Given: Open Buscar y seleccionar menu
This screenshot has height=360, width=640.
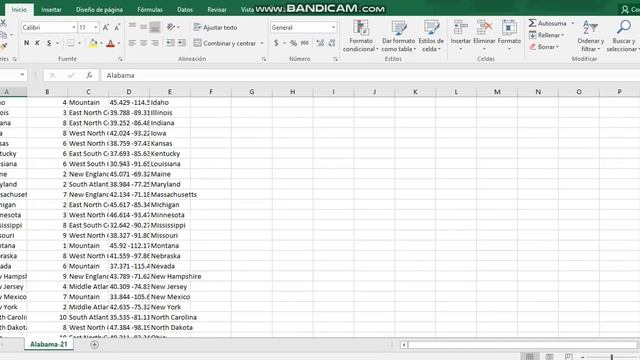Looking at the screenshot, I should coord(623,36).
